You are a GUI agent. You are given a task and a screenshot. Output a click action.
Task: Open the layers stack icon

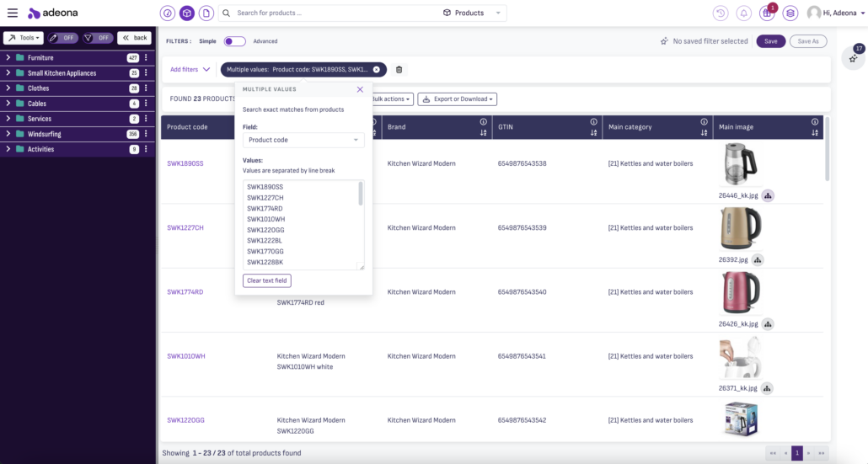pos(790,13)
